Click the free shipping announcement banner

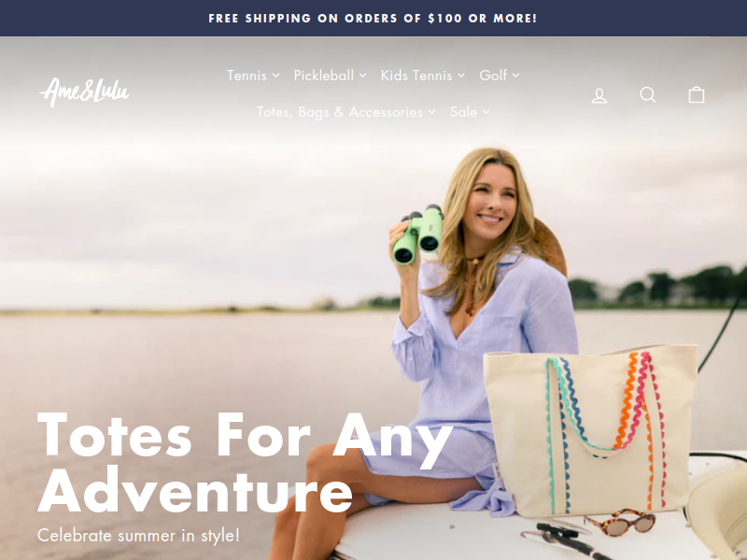[x=373, y=18]
